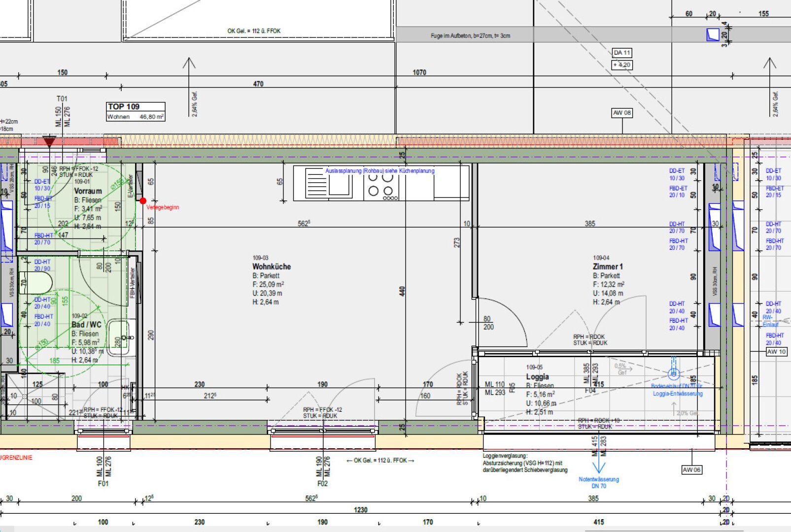The width and height of the screenshot is (791, 532).
Task: Select the blue Bodeneinlauf drain symbol in Loggia
Action: (x=674, y=373)
